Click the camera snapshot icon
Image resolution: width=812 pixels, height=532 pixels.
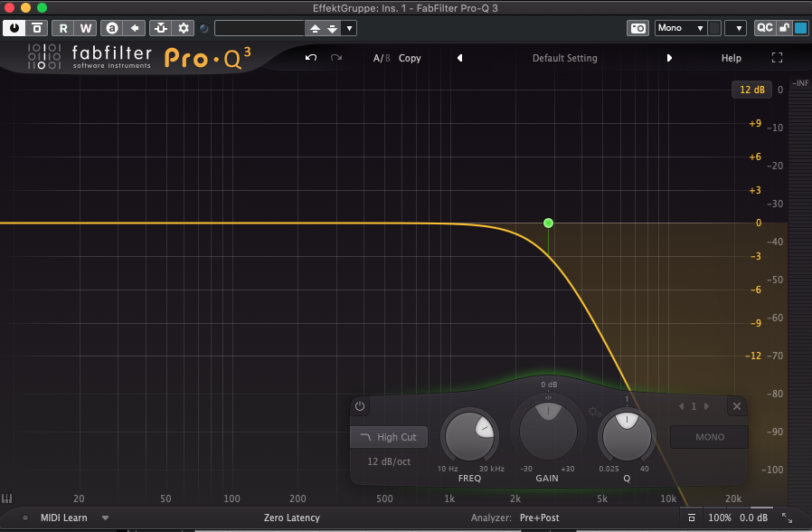click(638, 28)
